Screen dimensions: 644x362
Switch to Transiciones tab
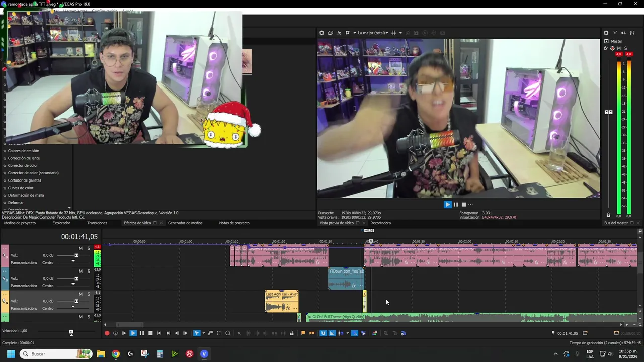[x=97, y=223]
